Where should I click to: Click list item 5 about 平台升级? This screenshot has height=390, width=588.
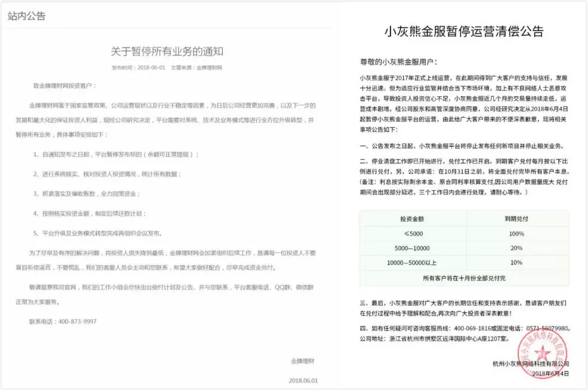click(x=97, y=233)
